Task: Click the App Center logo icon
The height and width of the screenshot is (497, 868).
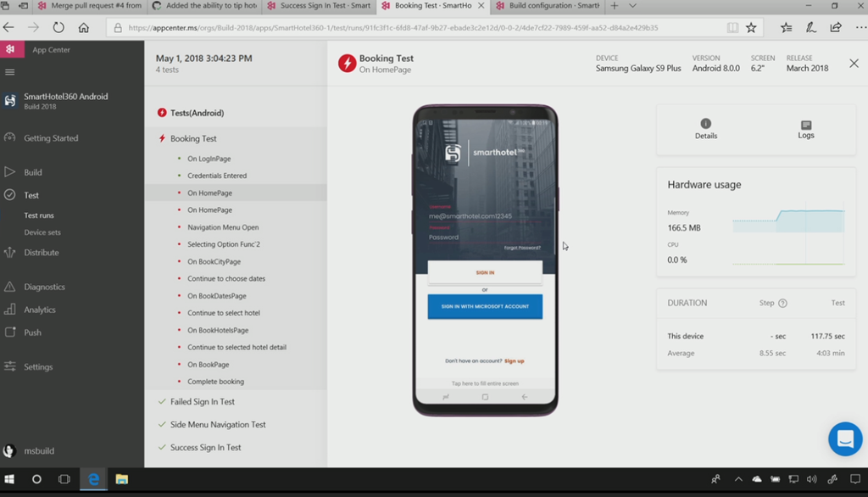Action: [x=10, y=49]
